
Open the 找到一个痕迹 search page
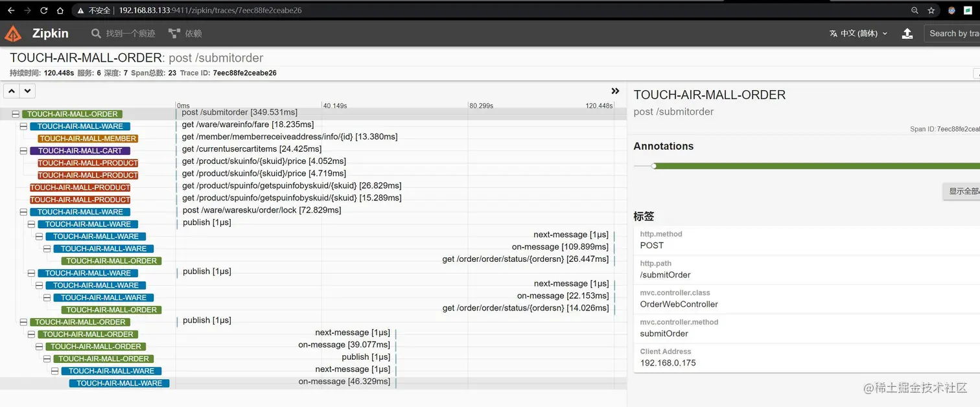(123, 34)
